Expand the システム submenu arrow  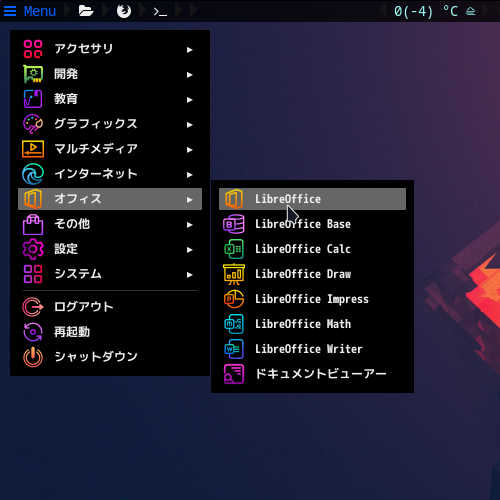(x=190, y=275)
